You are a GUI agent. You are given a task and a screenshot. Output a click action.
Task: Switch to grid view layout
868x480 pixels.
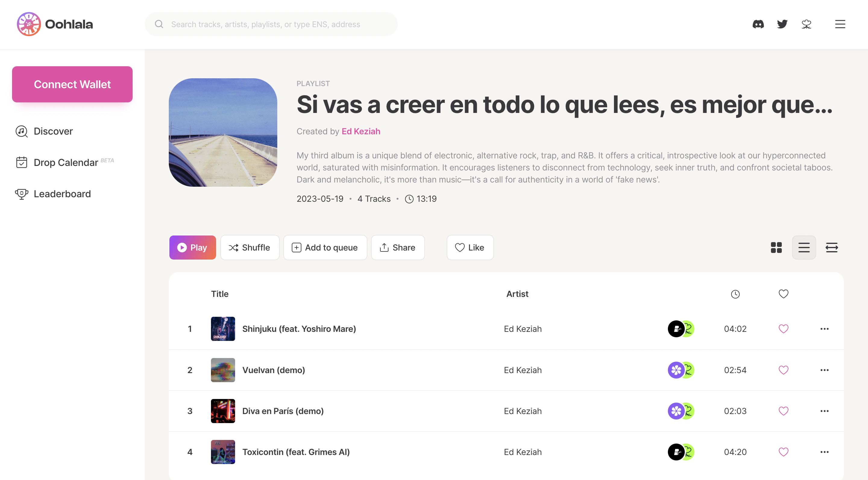[x=776, y=248]
